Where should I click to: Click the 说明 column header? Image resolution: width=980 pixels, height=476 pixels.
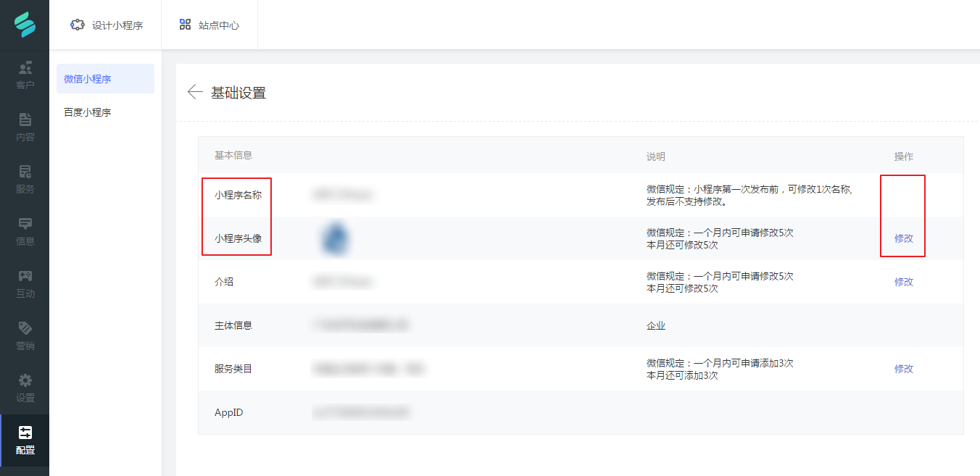tap(656, 156)
